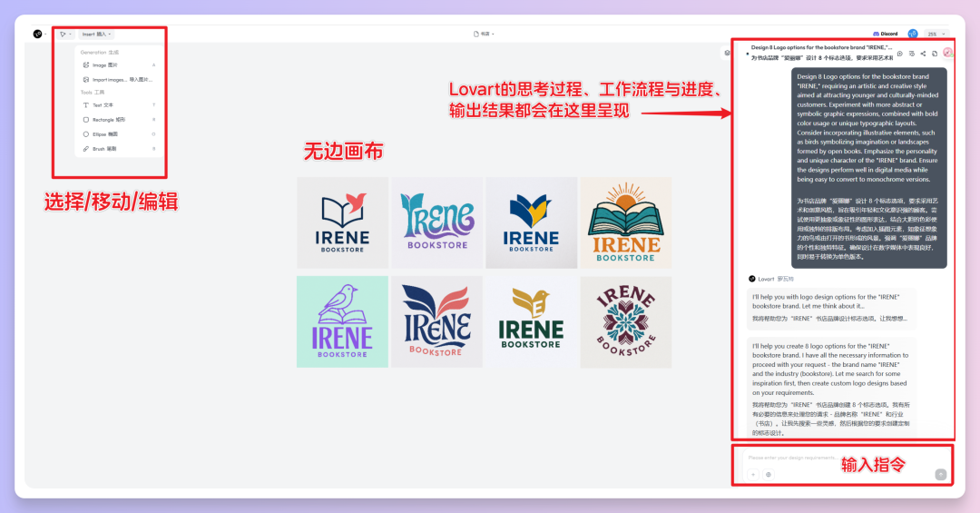Choose Import images 导入图片 entry
Screen dimensions: 980x513
point(119,80)
